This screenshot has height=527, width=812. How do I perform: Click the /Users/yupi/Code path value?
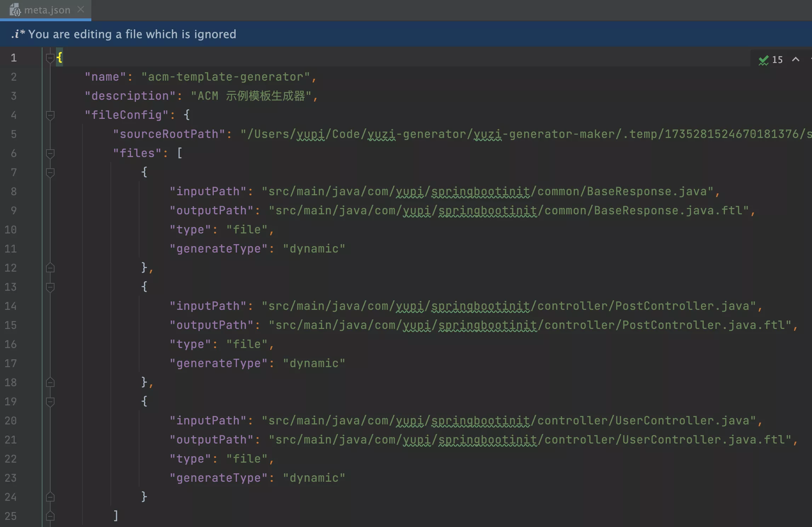526,134
